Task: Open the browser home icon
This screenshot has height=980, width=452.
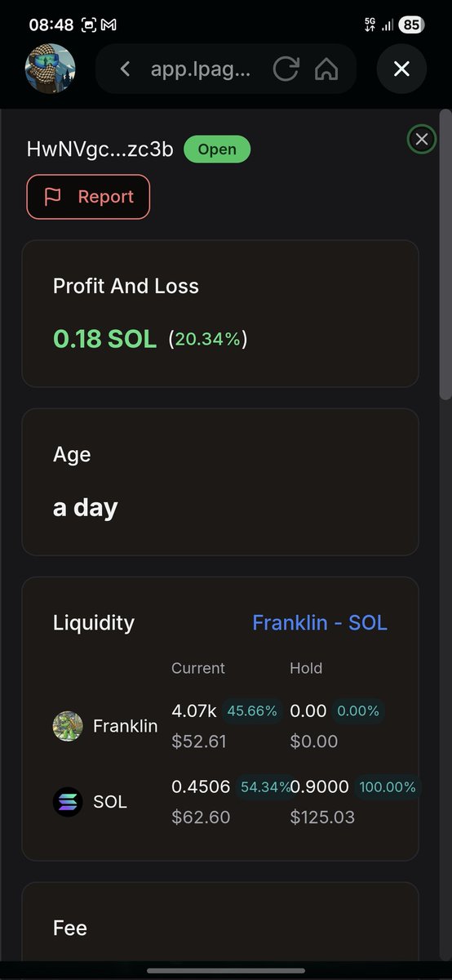Action: (x=326, y=69)
